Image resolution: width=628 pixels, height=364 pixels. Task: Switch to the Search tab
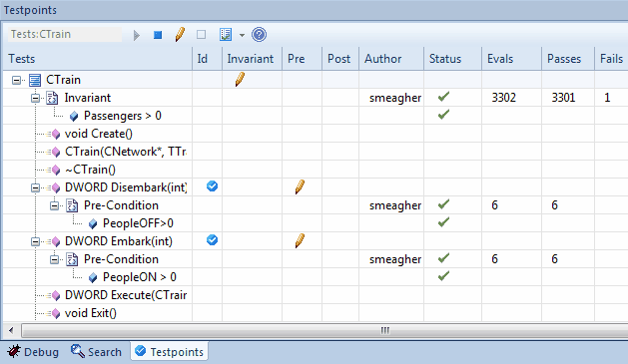96,352
